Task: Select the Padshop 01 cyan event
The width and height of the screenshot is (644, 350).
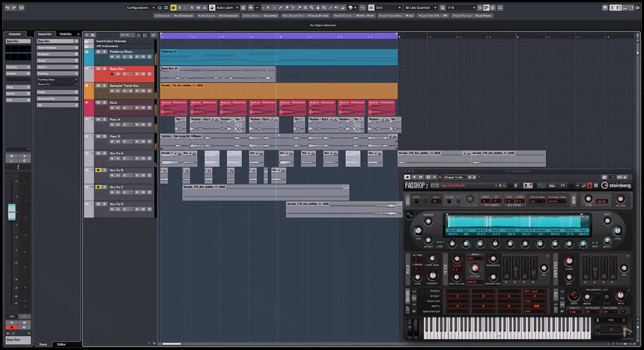Action: pyautogui.click(x=279, y=57)
